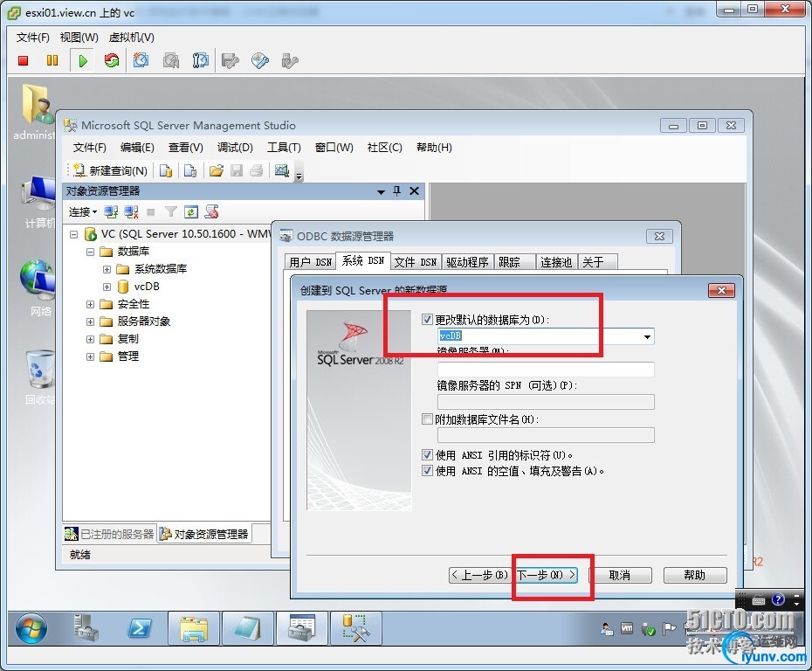Click the 下一步(N) button
Viewport: 812px width, 671px height.
(547, 575)
